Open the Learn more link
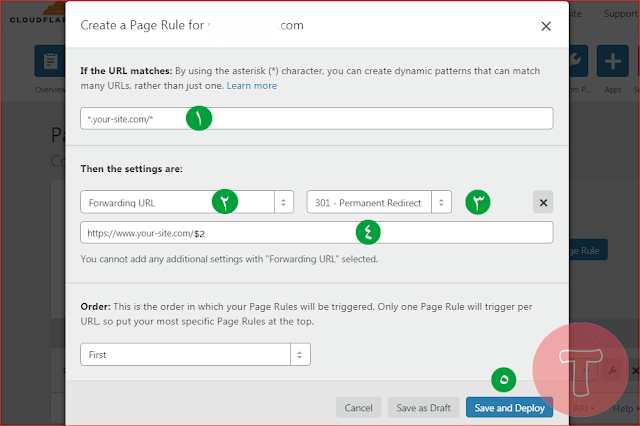This screenshot has width=640, height=426. click(x=251, y=86)
